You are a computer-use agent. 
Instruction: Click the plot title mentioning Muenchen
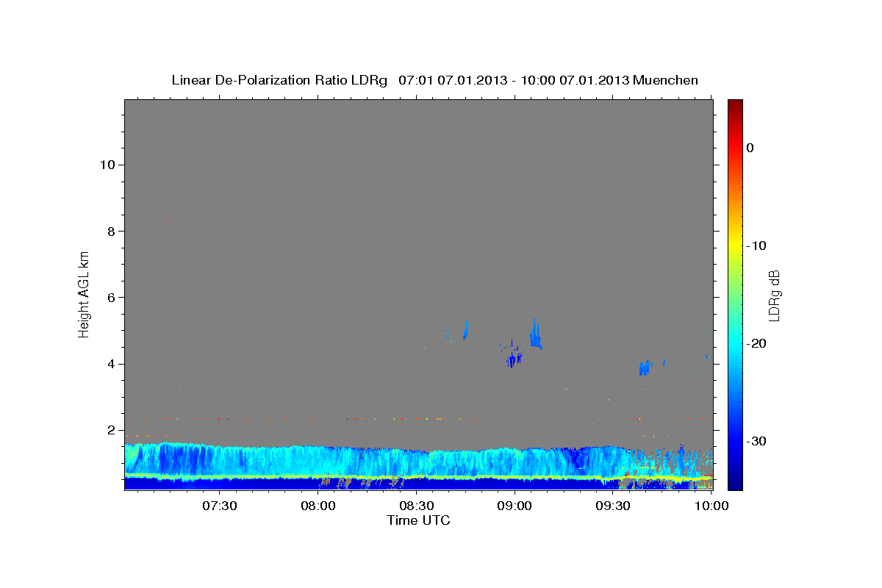coord(434,80)
